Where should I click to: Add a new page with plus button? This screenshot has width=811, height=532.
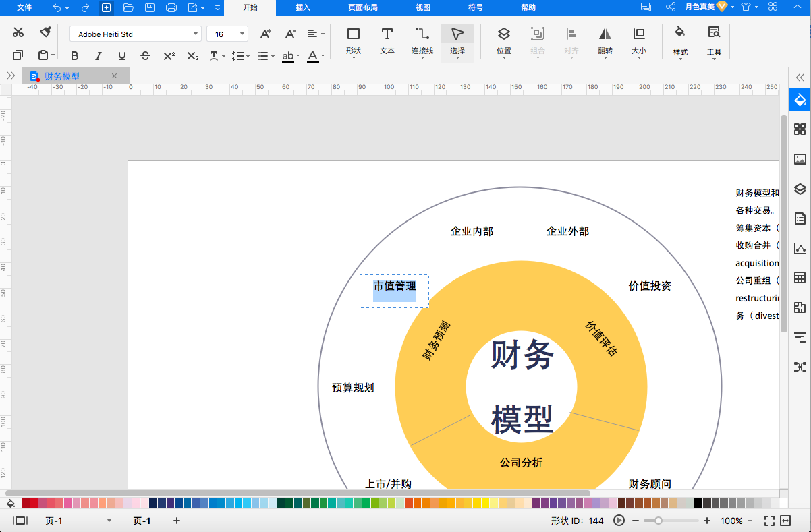click(177, 521)
